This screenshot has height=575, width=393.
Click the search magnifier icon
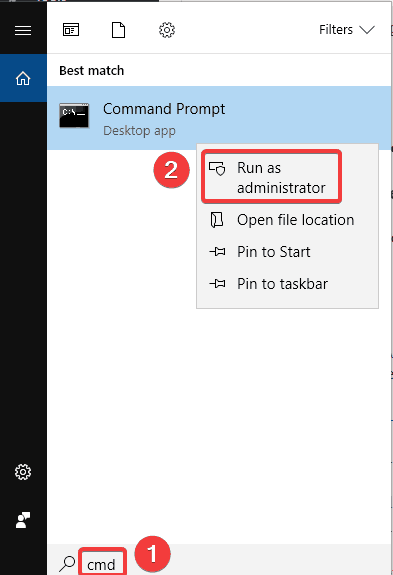click(x=68, y=564)
